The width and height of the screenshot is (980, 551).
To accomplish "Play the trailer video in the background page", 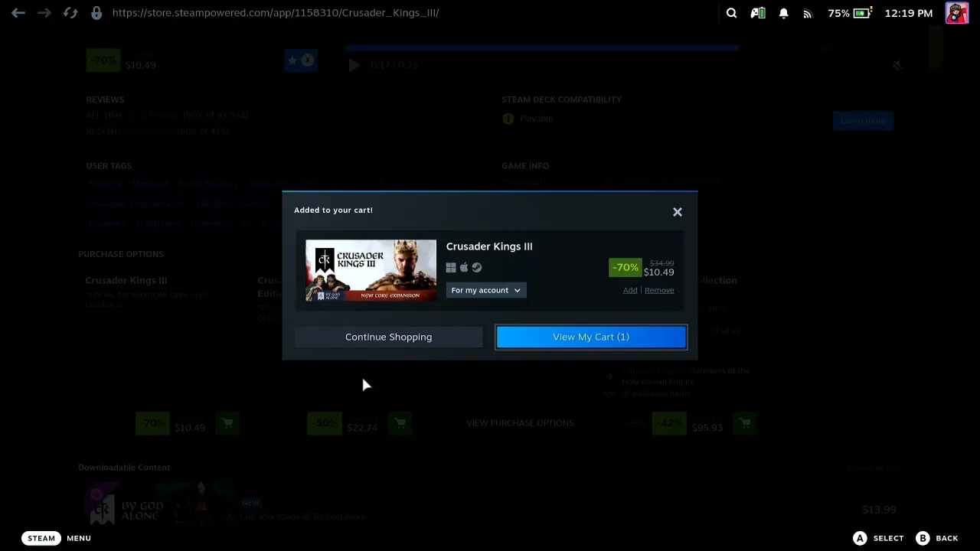I will [354, 65].
